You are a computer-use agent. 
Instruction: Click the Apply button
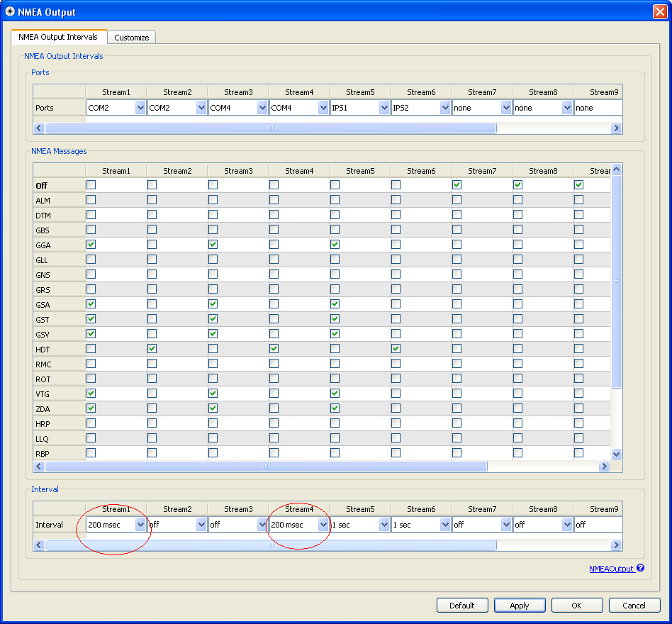[520, 605]
